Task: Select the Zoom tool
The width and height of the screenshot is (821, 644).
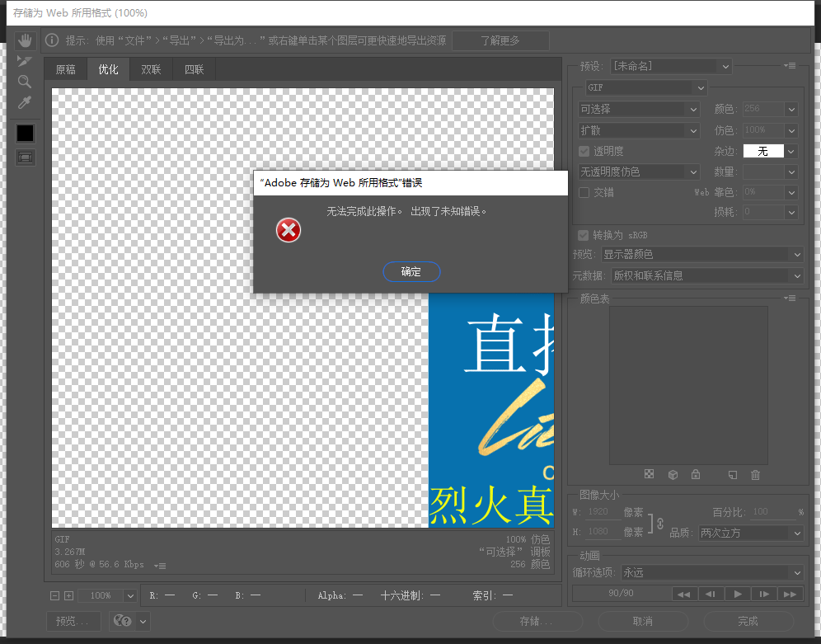Action: point(25,82)
